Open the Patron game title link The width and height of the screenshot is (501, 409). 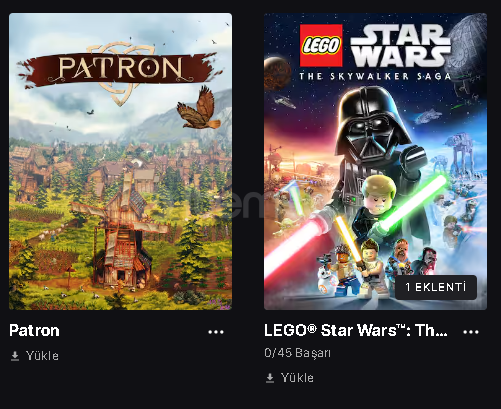pyautogui.click(x=34, y=331)
